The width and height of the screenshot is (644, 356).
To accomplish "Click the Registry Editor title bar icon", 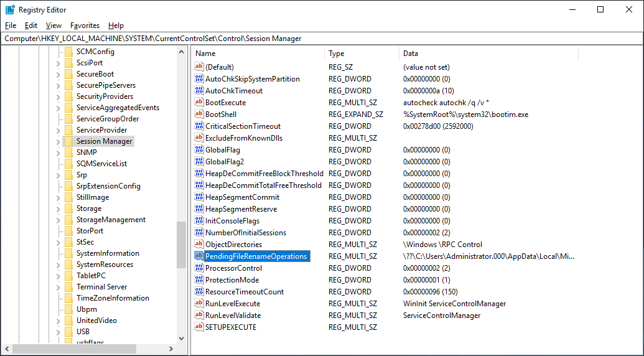I will click(x=10, y=10).
